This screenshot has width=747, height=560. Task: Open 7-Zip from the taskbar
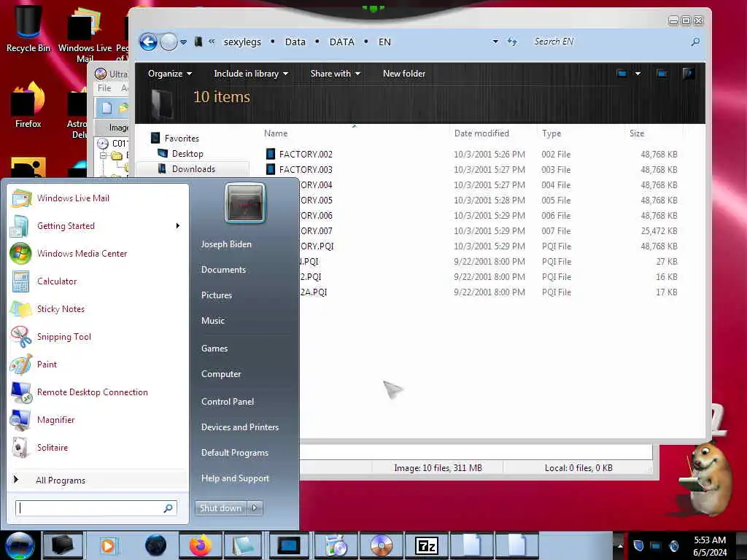click(426, 545)
